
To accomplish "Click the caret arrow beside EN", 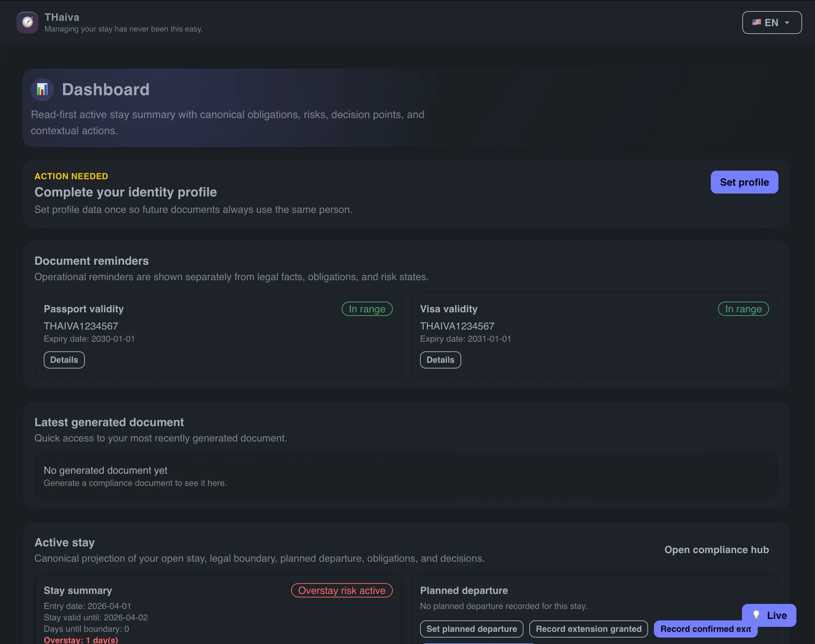I will (787, 23).
